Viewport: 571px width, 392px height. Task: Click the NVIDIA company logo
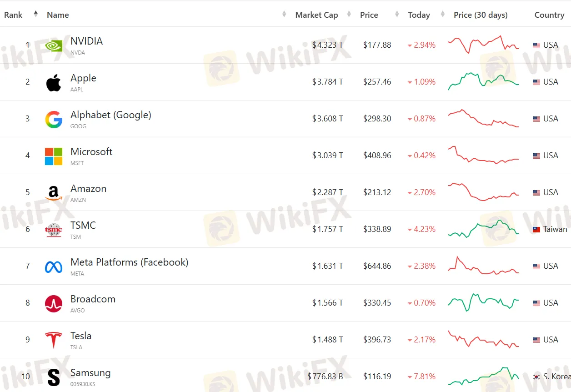pyautogui.click(x=54, y=45)
